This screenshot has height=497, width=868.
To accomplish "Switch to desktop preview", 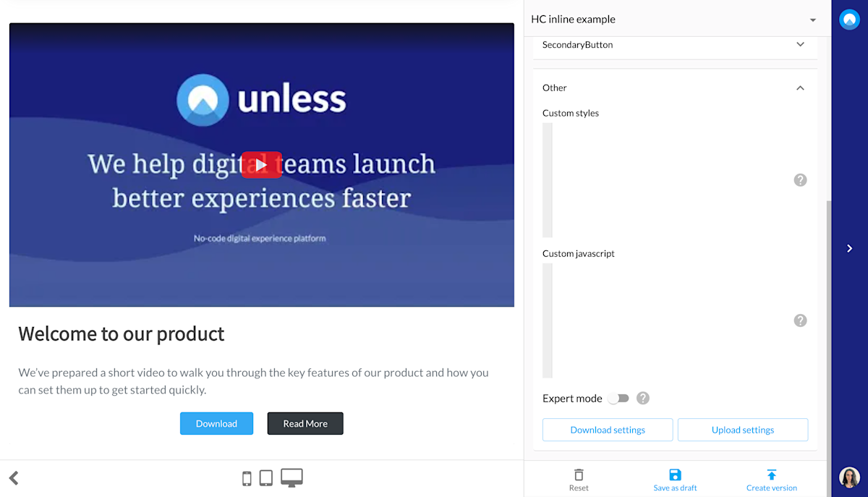I will click(x=292, y=477).
